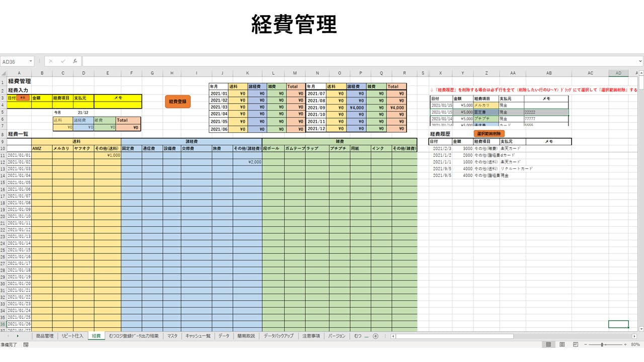Click the Enter checkmark formula bar icon
This screenshot has width=644, height=362.
coord(63,61)
